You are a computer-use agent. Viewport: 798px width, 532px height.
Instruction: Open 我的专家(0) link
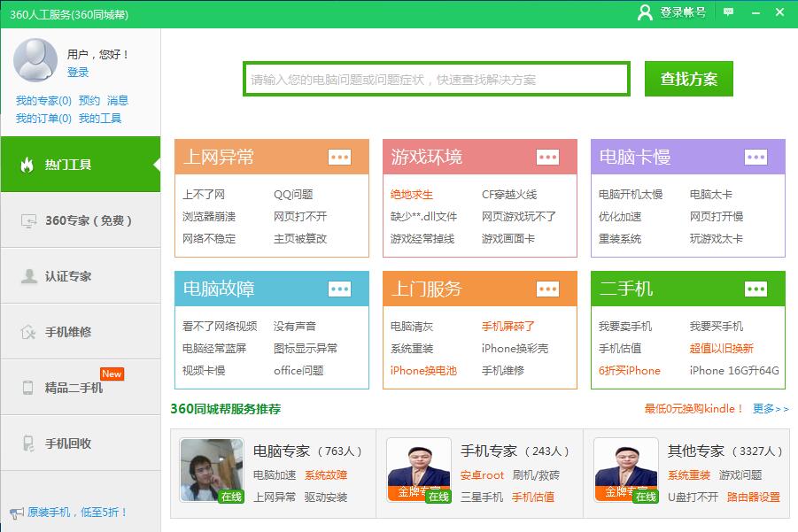pos(43,101)
